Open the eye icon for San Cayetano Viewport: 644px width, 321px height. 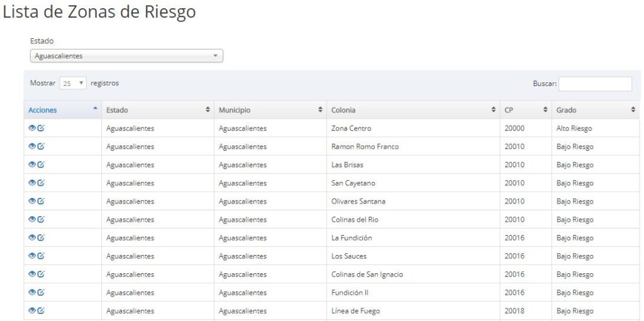[32, 183]
